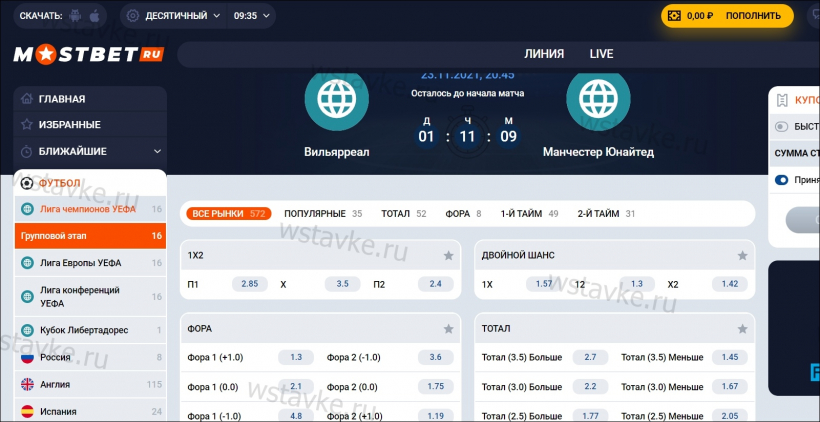Toggle the quick bet switch

point(781,126)
